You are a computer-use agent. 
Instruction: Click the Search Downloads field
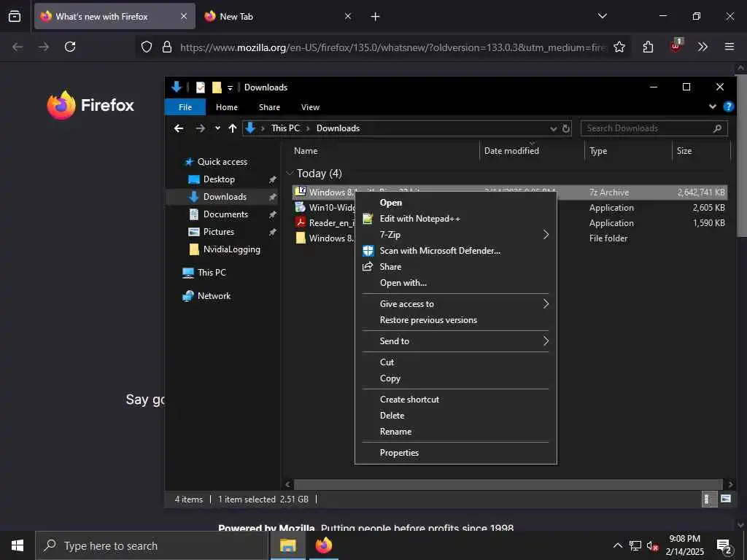(654, 128)
